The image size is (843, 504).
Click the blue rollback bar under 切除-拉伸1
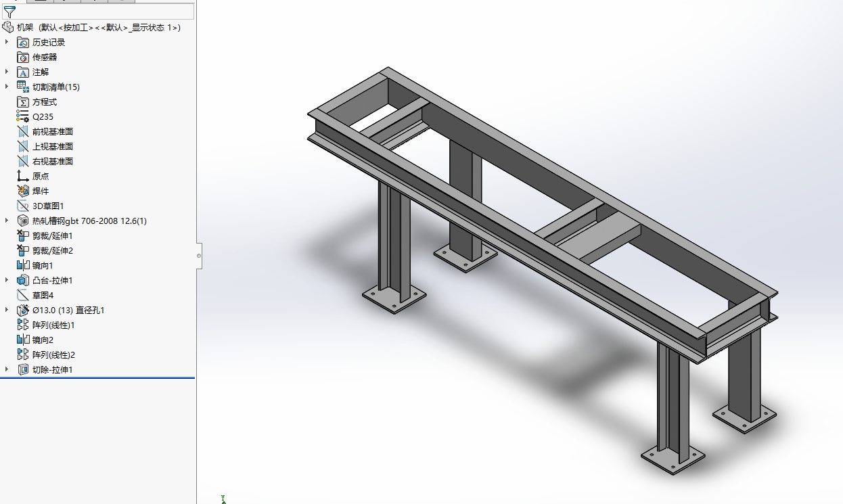coord(97,378)
